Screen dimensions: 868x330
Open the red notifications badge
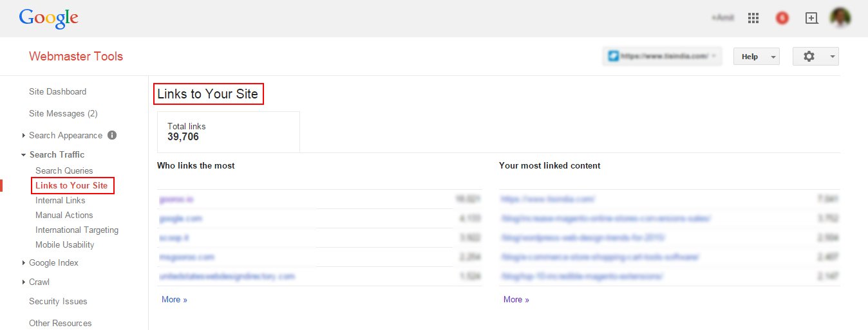pyautogui.click(x=782, y=18)
